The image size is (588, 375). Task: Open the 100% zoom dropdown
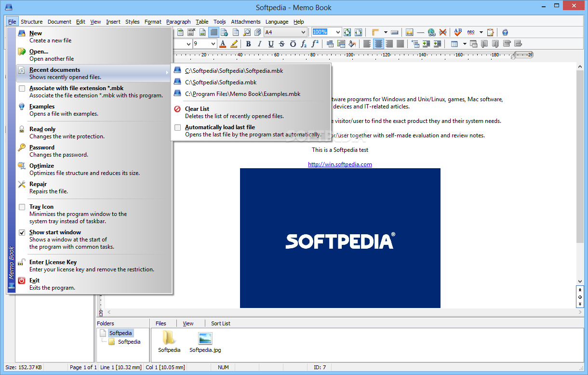[337, 32]
